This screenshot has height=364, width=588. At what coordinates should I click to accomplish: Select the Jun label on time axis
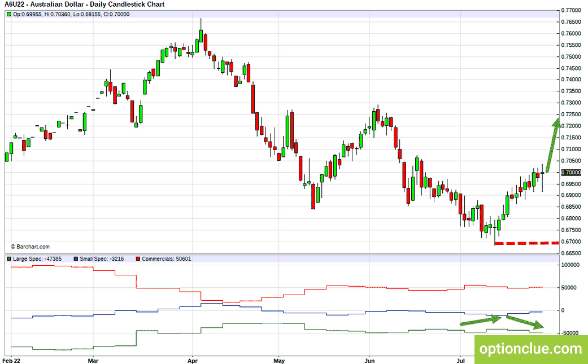click(369, 361)
